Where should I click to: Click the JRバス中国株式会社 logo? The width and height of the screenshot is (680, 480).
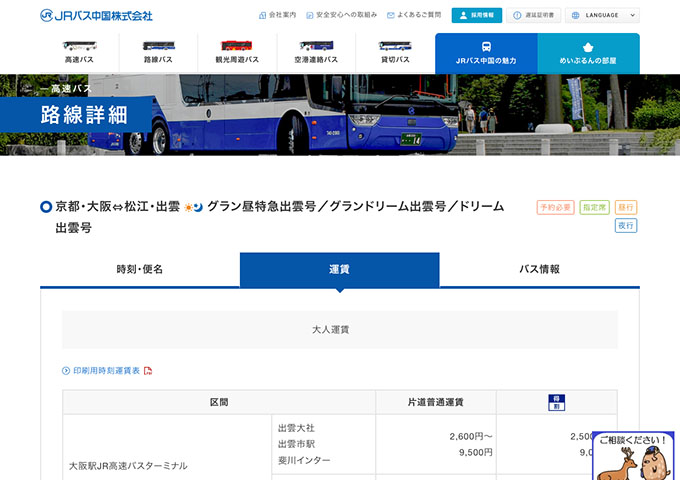pyautogui.click(x=96, y=16)
